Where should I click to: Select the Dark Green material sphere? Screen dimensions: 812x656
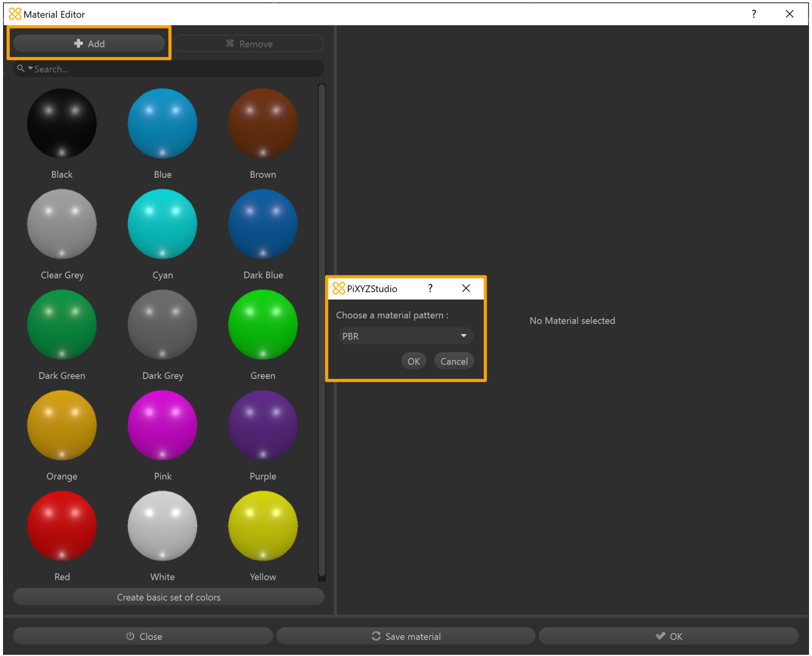(x=62, y=324)
